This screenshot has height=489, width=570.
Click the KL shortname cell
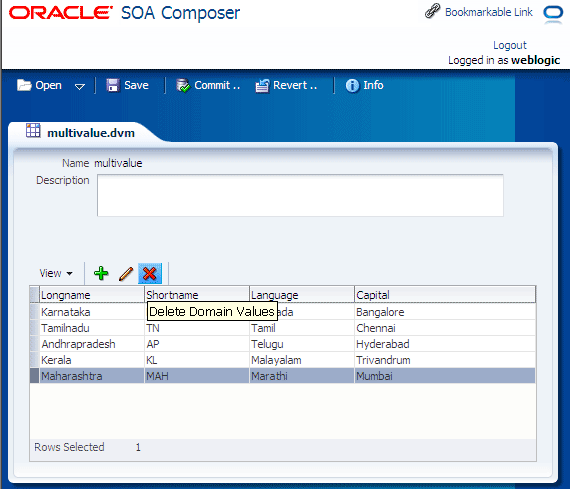(x=197, y=360)
